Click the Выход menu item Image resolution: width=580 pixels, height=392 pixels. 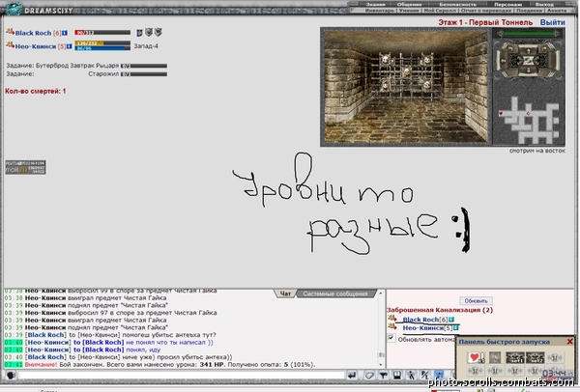click(544, 4)
